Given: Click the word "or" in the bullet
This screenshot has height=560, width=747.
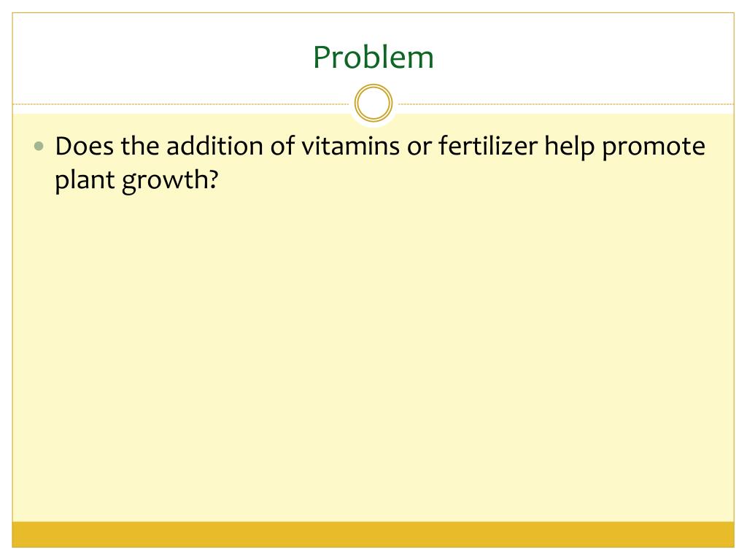Looking at the screenshot, I should pyautogui.click(x=417, y=147).
